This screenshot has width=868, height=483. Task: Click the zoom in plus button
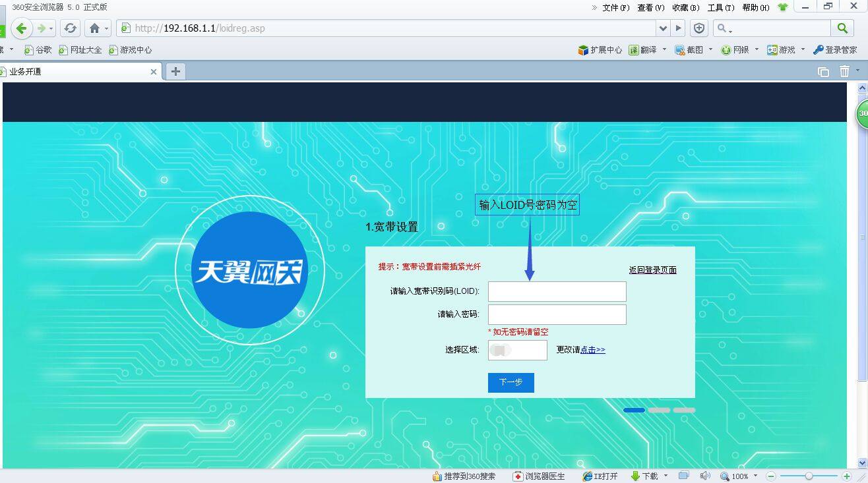coord(847,476)
